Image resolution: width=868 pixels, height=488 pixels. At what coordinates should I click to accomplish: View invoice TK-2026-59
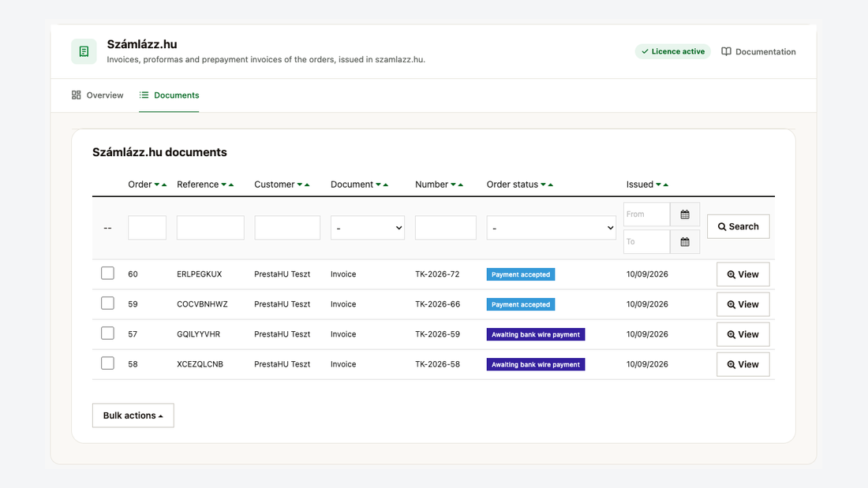click(x=743, y=334)
